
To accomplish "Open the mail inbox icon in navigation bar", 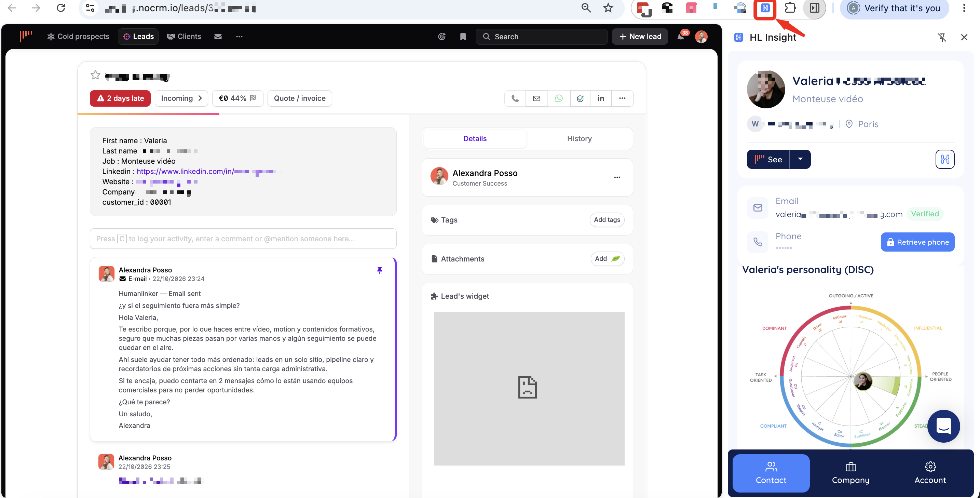I will (218, 37).
